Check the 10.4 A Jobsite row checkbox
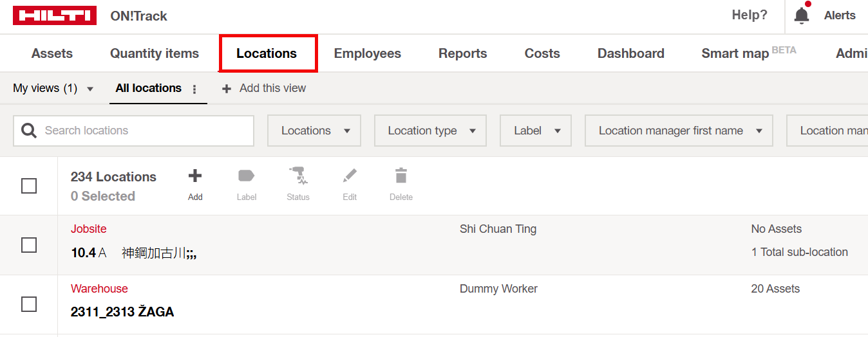 point(29,245)
